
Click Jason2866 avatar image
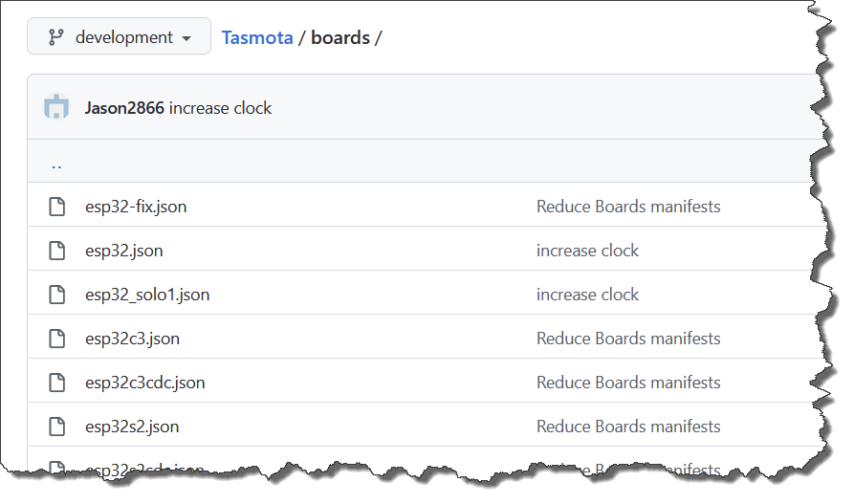tap(56, 108)
